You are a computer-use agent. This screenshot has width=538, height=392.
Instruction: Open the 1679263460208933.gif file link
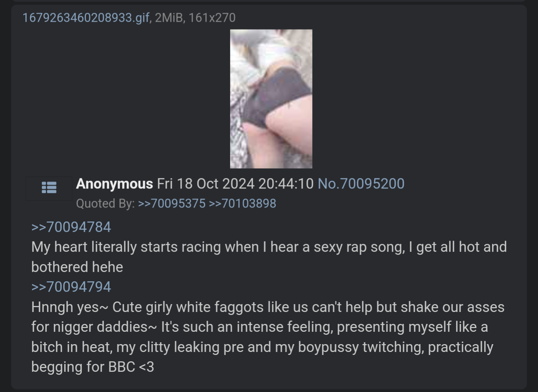click(x=86, y=18)
